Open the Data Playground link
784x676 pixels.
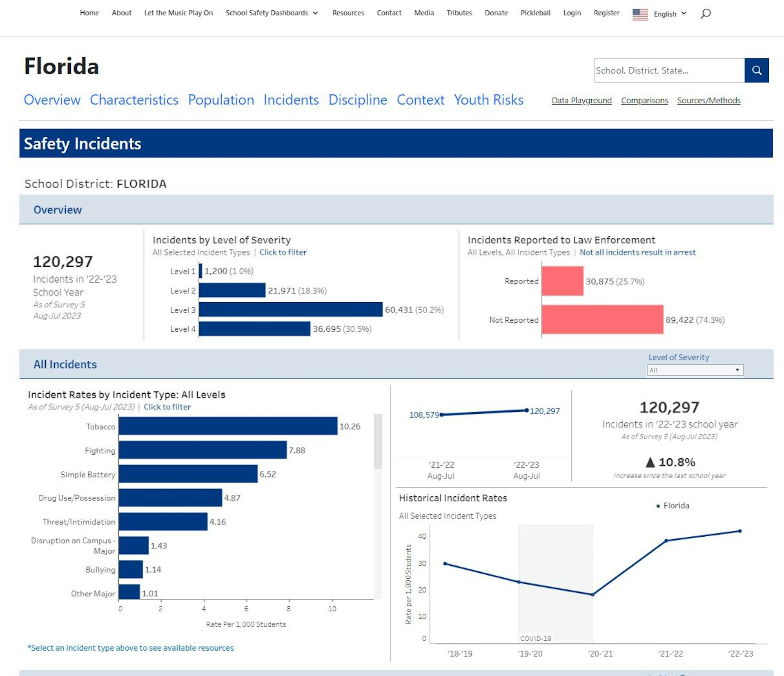[x=581, y=100]
